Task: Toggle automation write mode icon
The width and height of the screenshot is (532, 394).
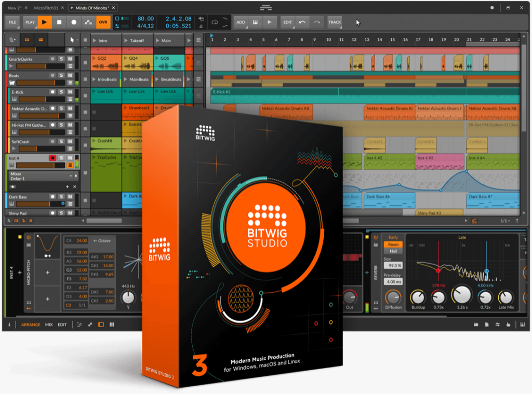Action: (x=88, y=22)
